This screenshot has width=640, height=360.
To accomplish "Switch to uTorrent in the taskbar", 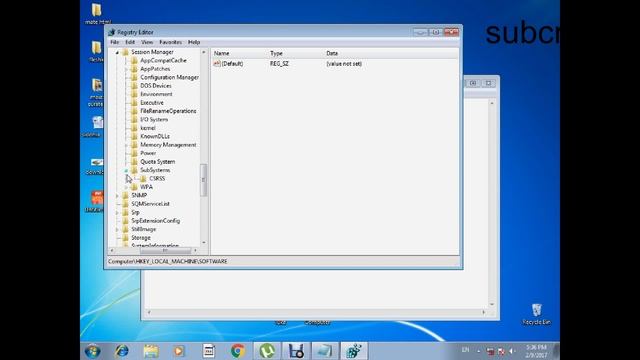I will 267,351.
